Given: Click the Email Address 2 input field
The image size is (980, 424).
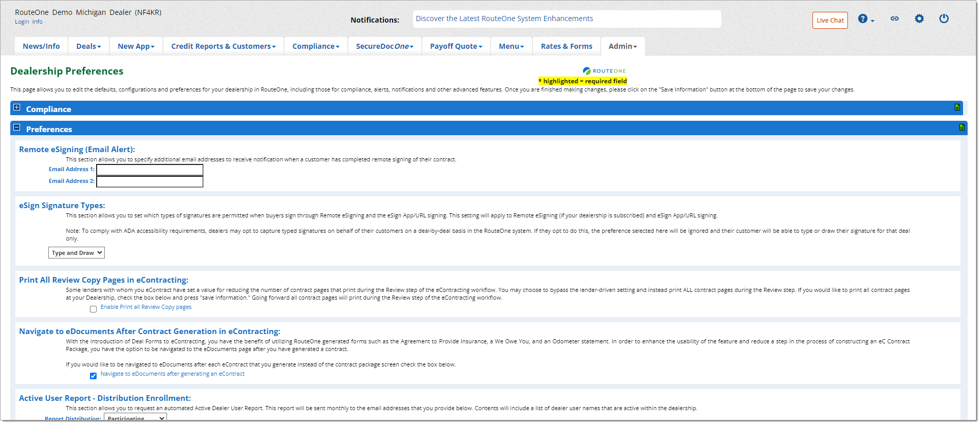Looking at the screenshot, I should click(150, 181).
